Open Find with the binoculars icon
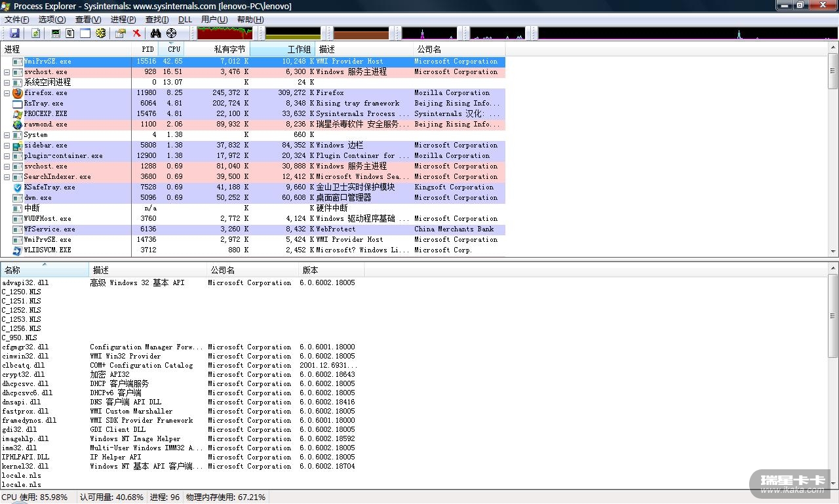839x504 pixels. (x=155, y=33)
